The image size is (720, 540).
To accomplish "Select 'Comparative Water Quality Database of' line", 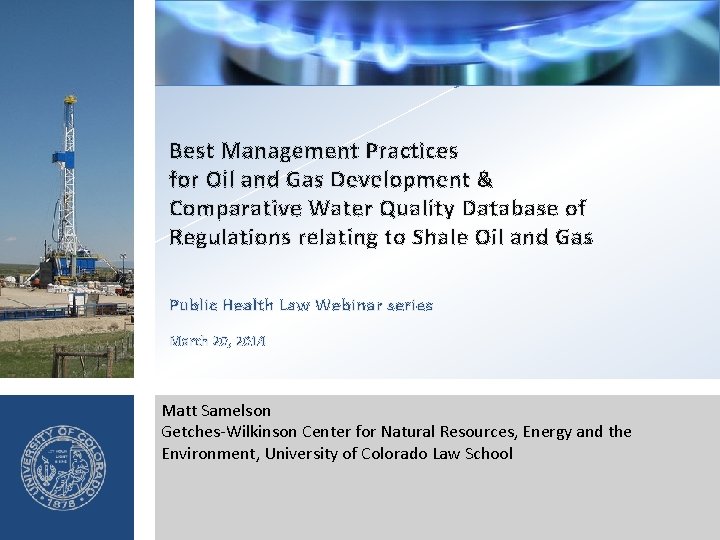I will pos(377,208).
